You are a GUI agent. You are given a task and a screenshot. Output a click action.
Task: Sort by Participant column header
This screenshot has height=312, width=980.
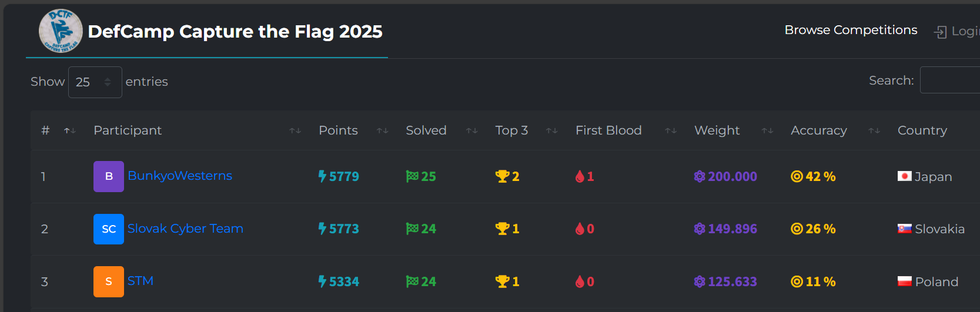click(128, 130)
